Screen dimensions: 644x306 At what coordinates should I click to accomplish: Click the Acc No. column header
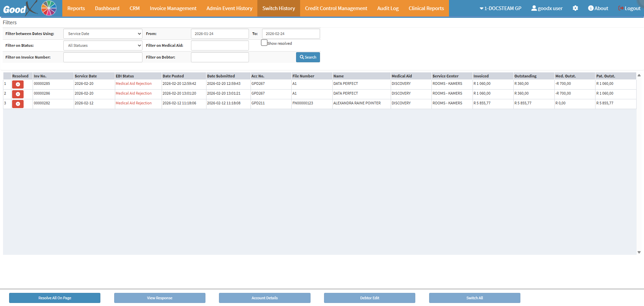point(271,76)
